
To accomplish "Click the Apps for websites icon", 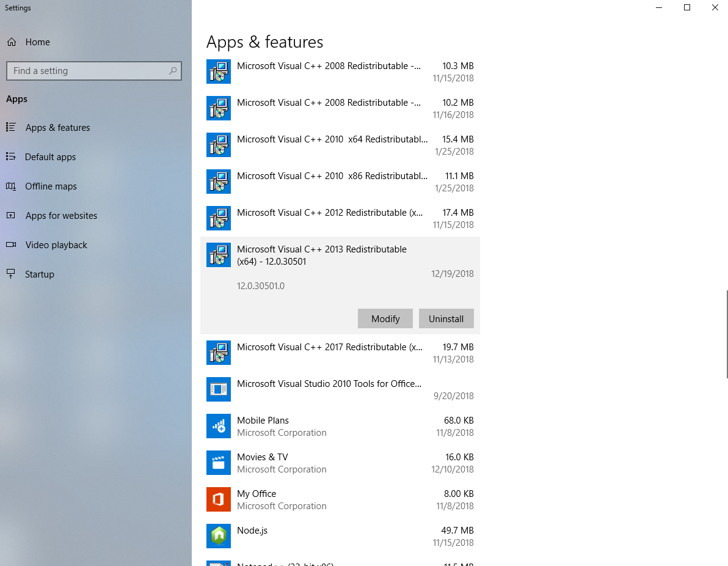I will point(10,215).
